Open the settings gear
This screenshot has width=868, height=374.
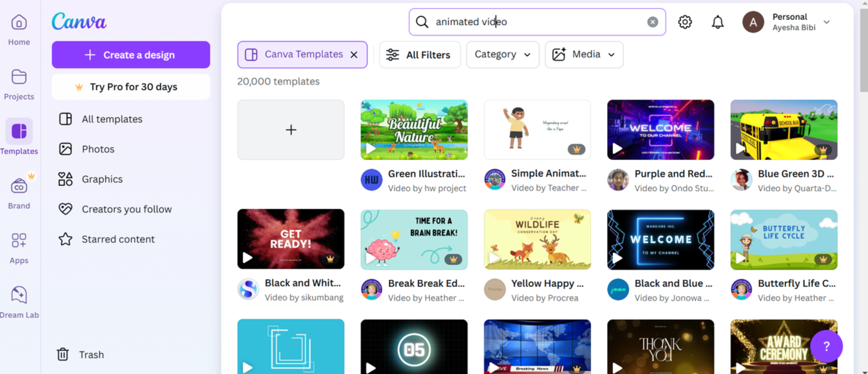click(685, 22)
